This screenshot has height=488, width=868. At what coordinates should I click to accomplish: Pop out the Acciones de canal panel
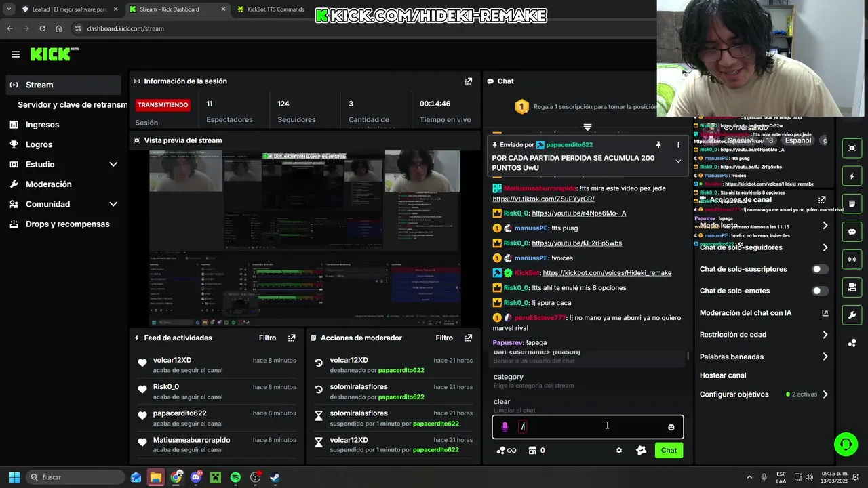(x=822, y=200)
